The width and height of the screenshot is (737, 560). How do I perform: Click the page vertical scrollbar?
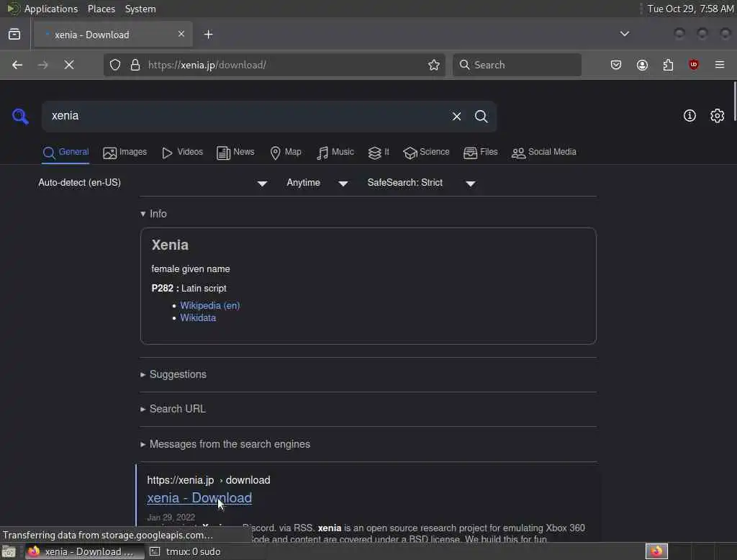pyautogui.click(x=734, y=101)
